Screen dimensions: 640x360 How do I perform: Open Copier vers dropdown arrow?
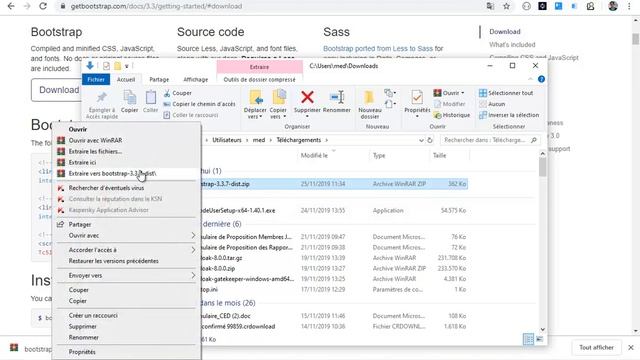(284, 117)
